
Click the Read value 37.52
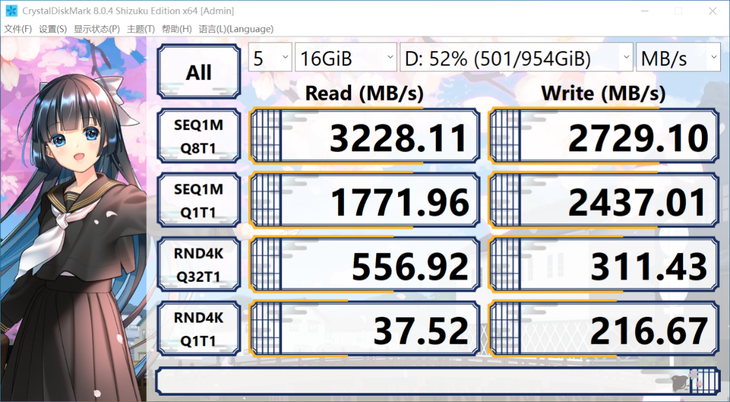pyautogui.click(x=365, y=329)
